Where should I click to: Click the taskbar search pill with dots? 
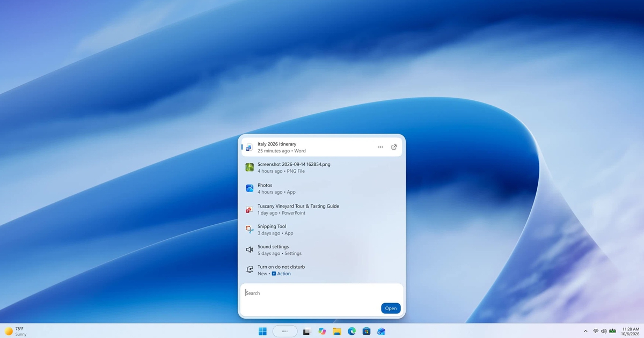[x=285, y=331]
